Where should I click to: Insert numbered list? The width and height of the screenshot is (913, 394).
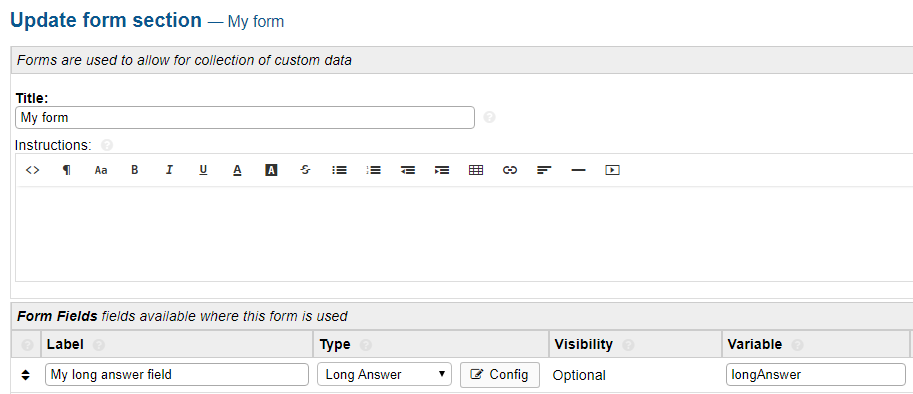(373, 170)
